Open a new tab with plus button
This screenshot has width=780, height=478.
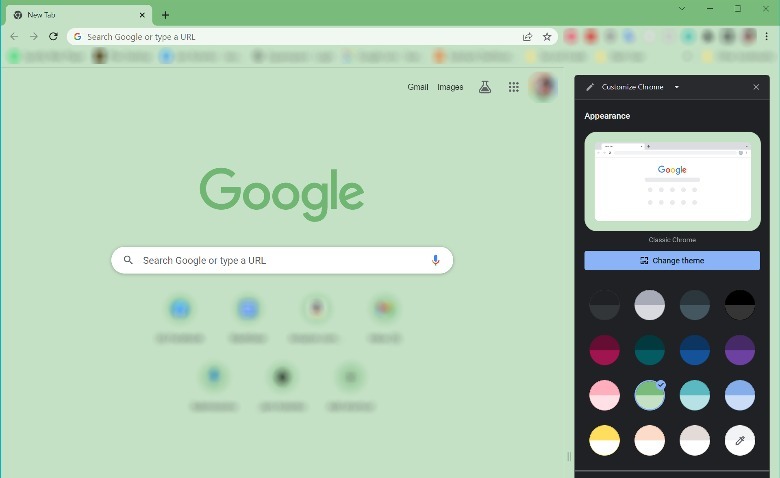[x=165, y=15]
